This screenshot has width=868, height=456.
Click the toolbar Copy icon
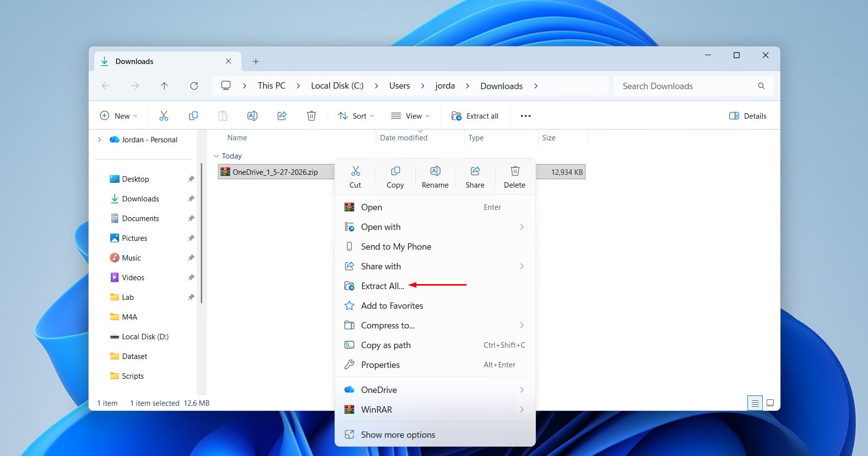[x=193, y=116]
